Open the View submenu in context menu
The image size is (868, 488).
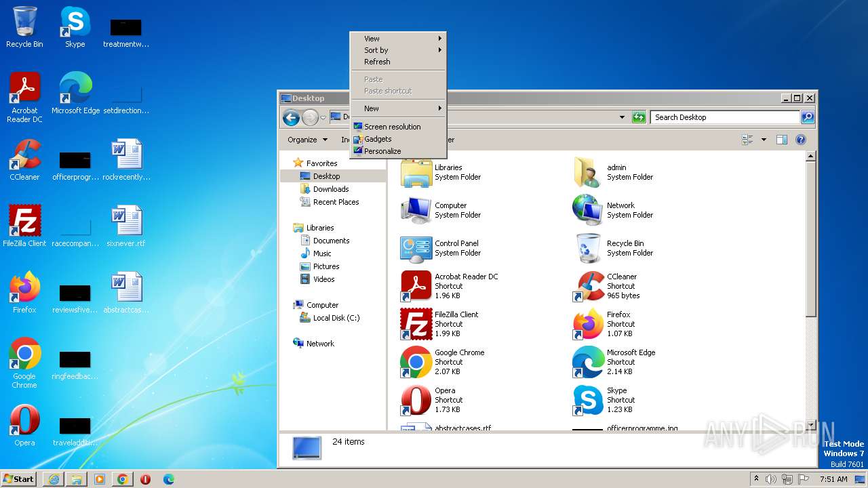point(398,39)
